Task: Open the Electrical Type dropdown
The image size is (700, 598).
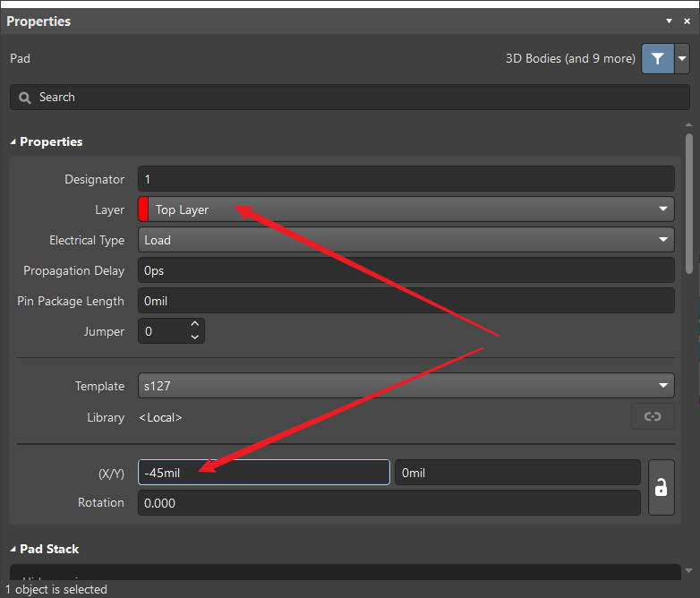Action: coord(405,240)
